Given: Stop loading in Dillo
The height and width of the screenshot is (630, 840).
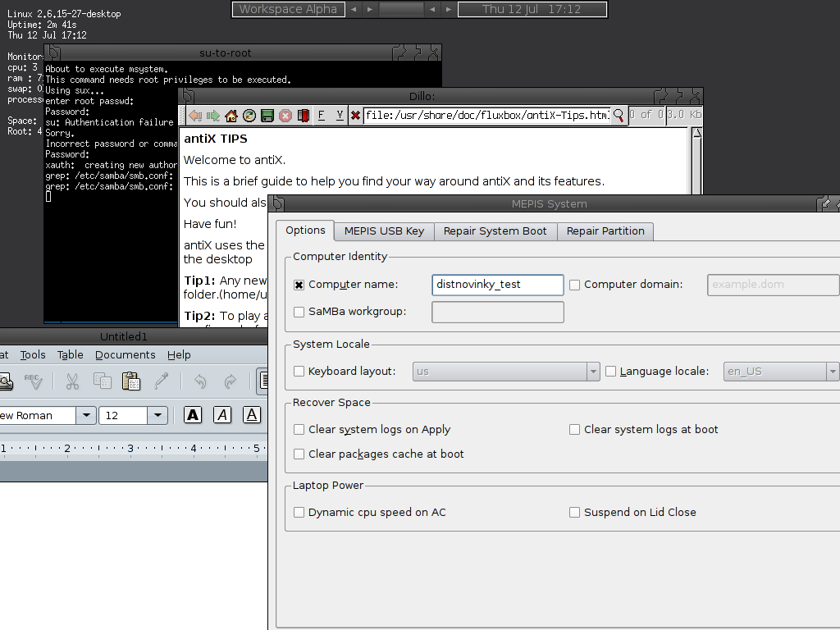Looking at the screenshot, I should [x=285, y=115].
